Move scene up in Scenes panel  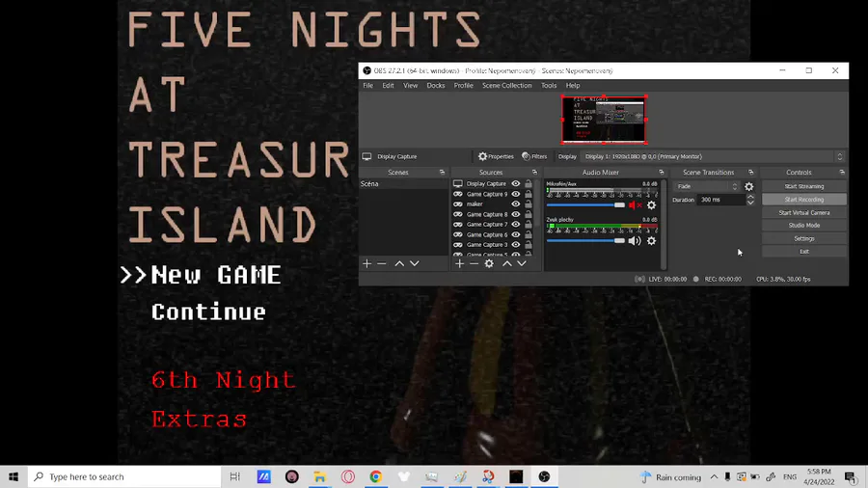[x=399, y=264]
